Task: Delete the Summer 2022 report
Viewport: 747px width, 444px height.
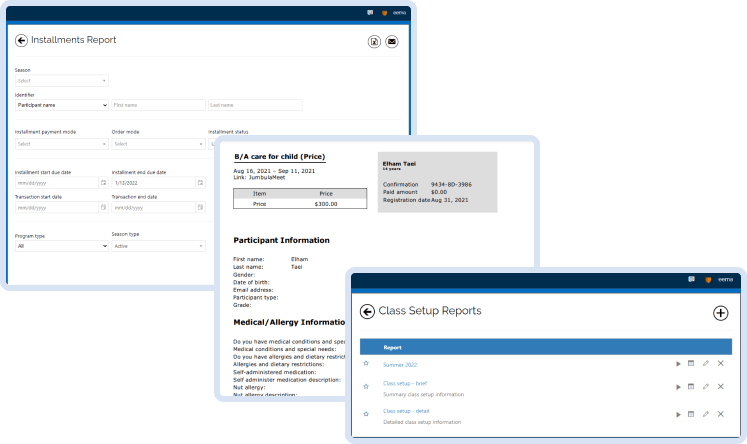Action: tap(720, 363)
